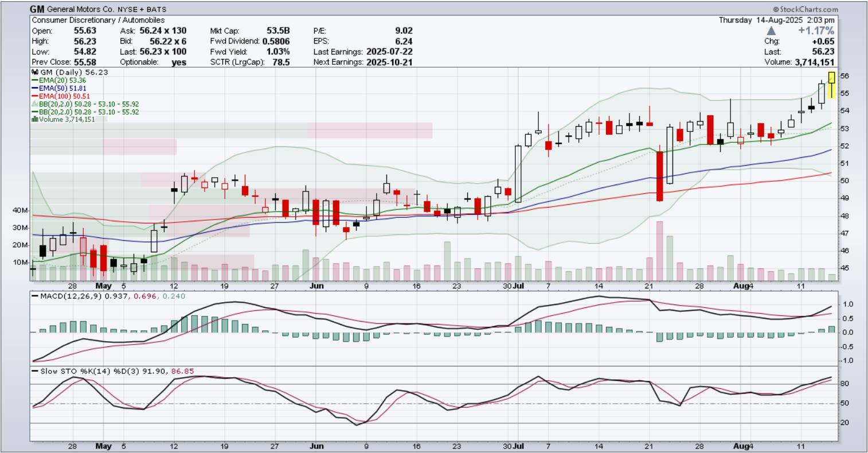Click the tallest pink volume bar in July
Image resolution: width=868 pixels, height=453 pixels.
point(659,251)
